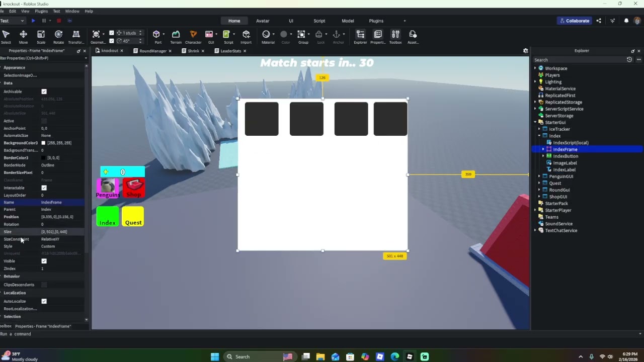This screenshot has height=362, width=644.
Task: Collapse the Appearance properties section
Action: point(2,67)
